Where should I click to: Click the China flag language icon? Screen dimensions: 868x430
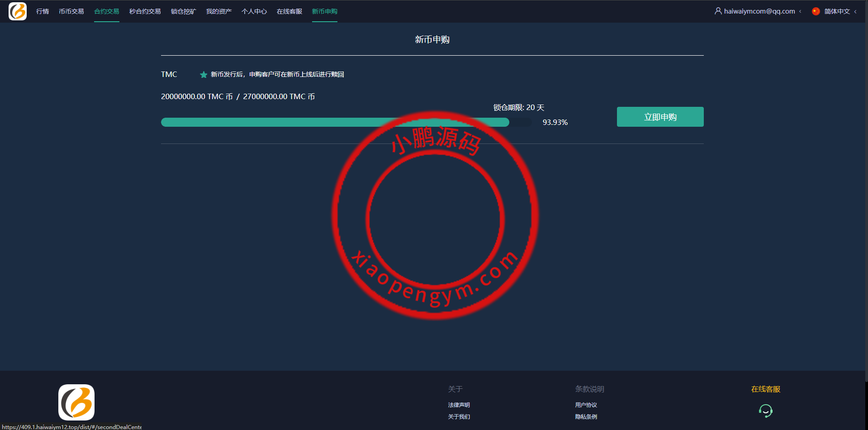pyautogui.click(x=816, y=11)
